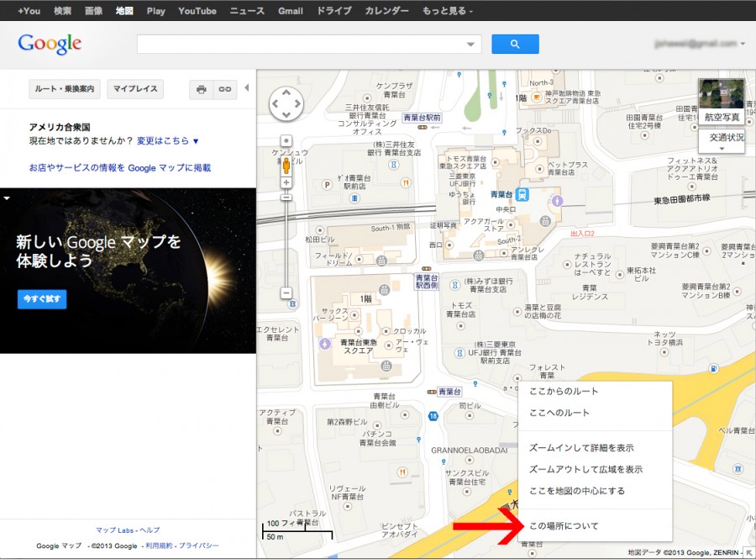Screen dimensions: 756x559
Task: Click the bank icon by 三菱東京UFJ銀行 駅前支店
Action: 460,353
